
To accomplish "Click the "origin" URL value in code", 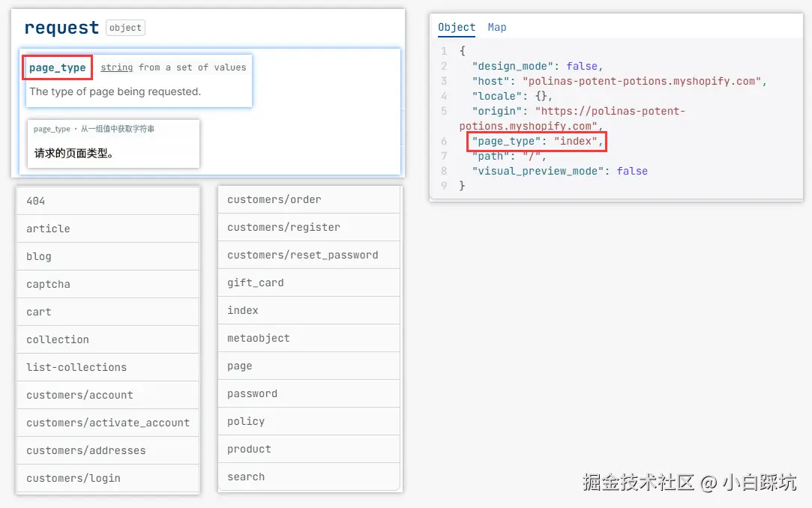I will tap(572, 118).
